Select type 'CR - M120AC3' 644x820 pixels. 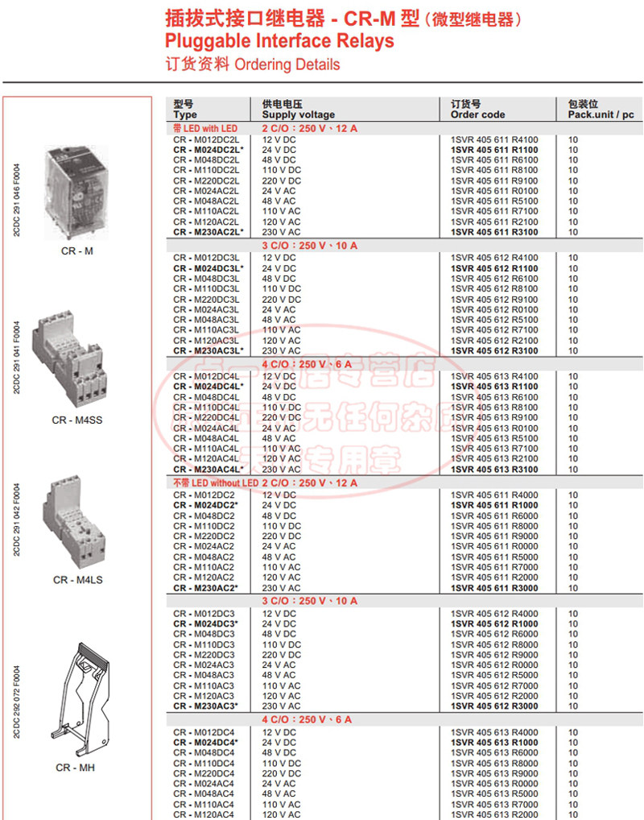tap(204, 696)
